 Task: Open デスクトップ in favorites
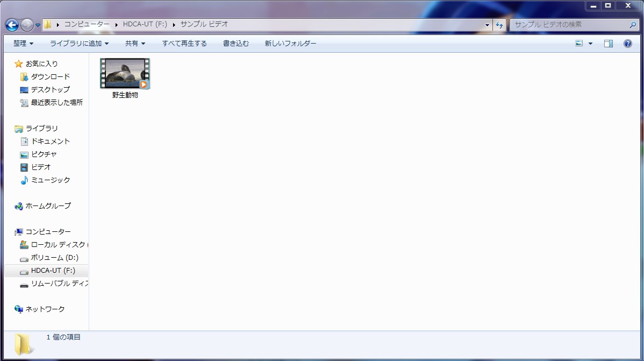pos(51,90)
